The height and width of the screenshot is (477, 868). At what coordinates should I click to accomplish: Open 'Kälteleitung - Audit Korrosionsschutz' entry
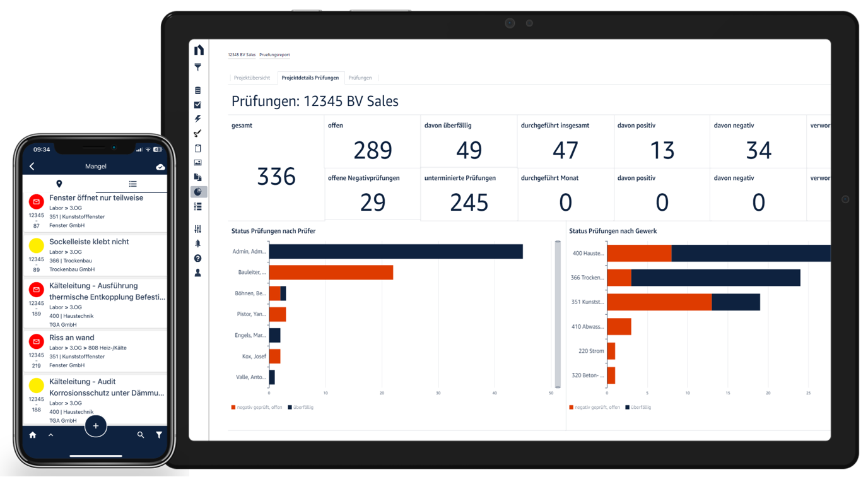point(95,400)
